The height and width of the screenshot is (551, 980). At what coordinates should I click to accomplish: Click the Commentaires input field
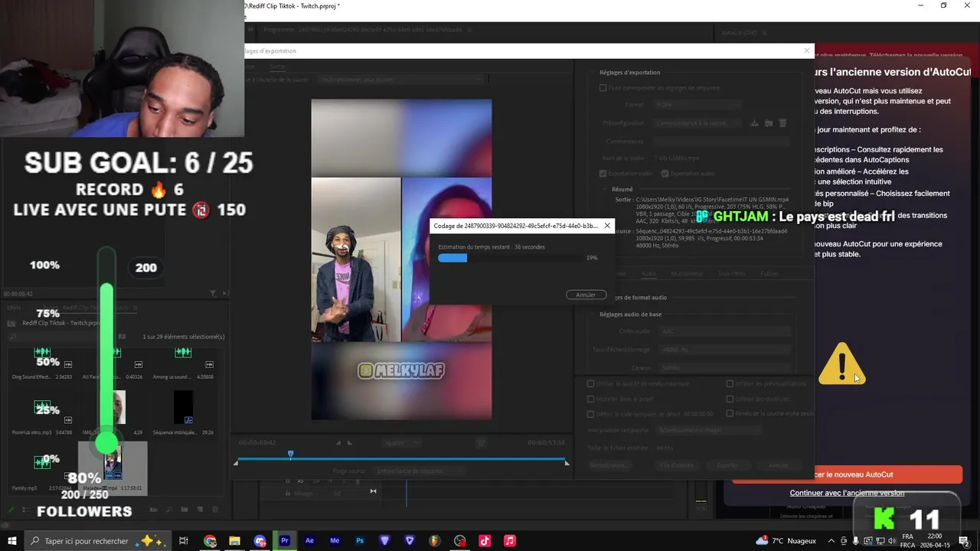(720, 141)
